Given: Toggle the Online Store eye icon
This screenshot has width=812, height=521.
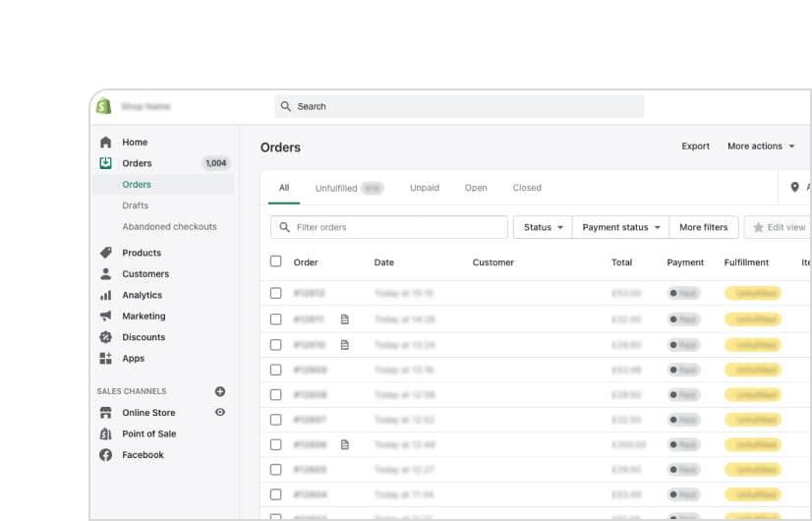Looking at the screenshot, I should [220, 413].
